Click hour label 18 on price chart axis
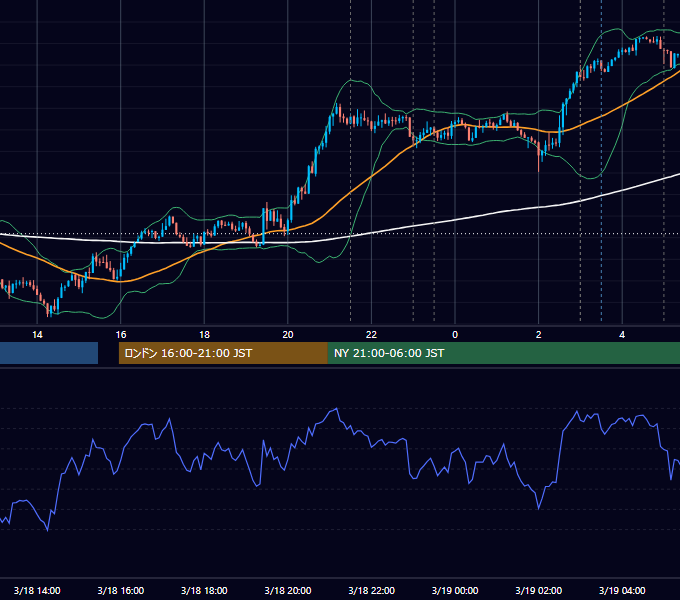The image size is (680, 600). [x=204, y=334]
